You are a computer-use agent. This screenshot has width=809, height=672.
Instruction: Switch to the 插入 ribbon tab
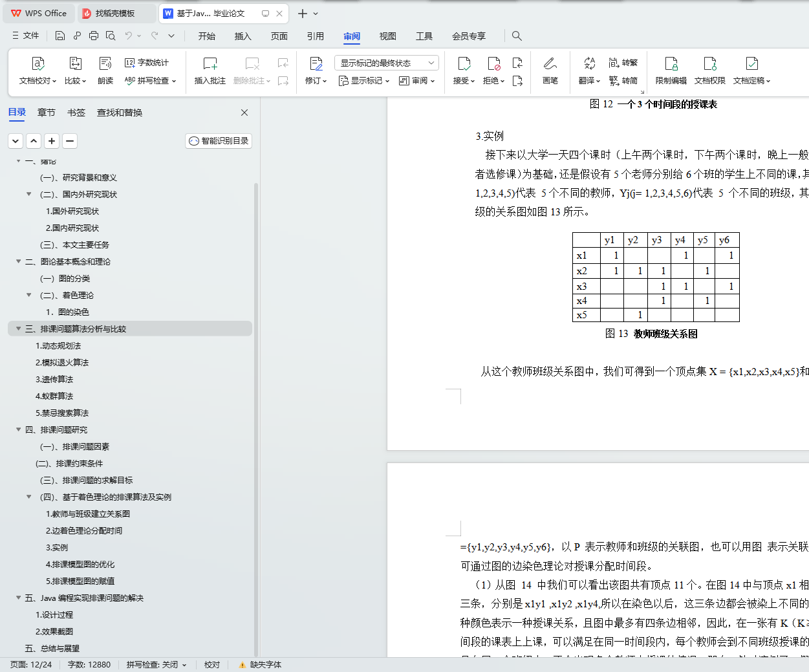(243, 36)
